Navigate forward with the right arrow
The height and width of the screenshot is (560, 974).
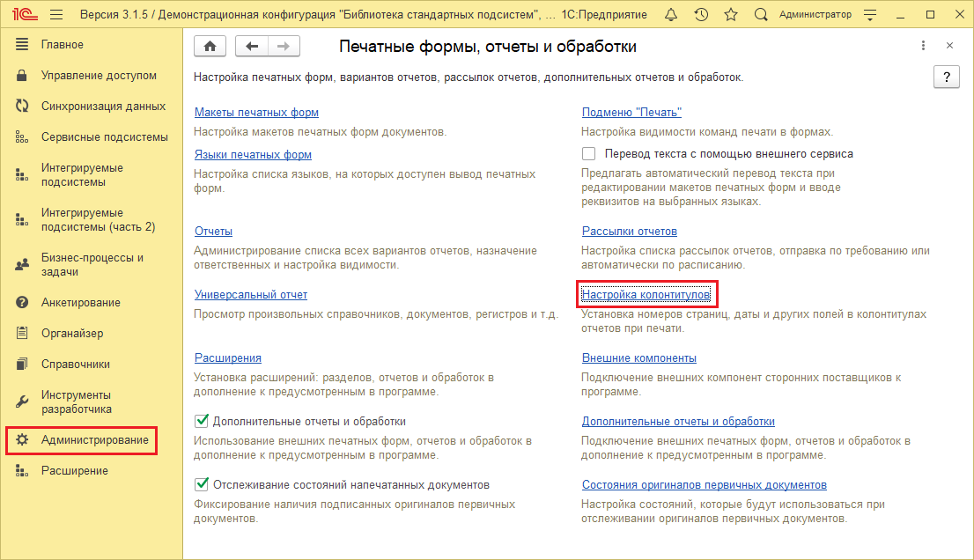[284, 46]
